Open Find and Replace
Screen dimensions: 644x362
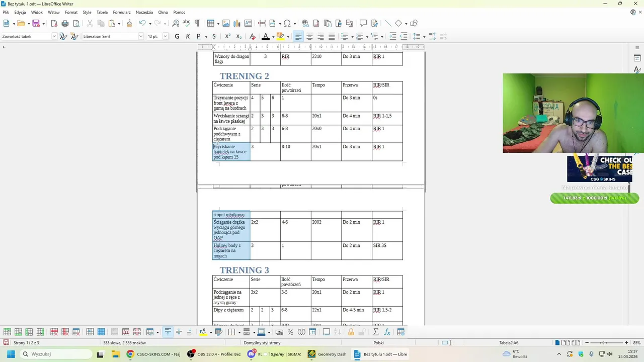click(x=176, y=23)
